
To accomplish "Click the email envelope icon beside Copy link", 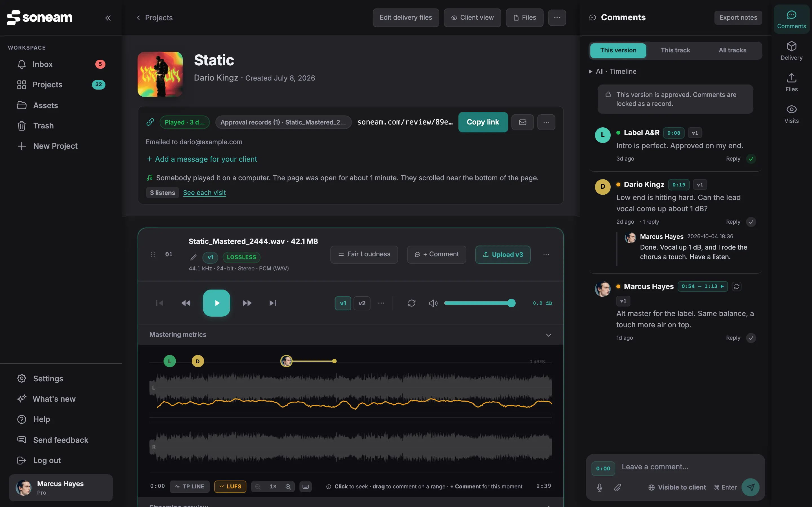I will 522,122.
